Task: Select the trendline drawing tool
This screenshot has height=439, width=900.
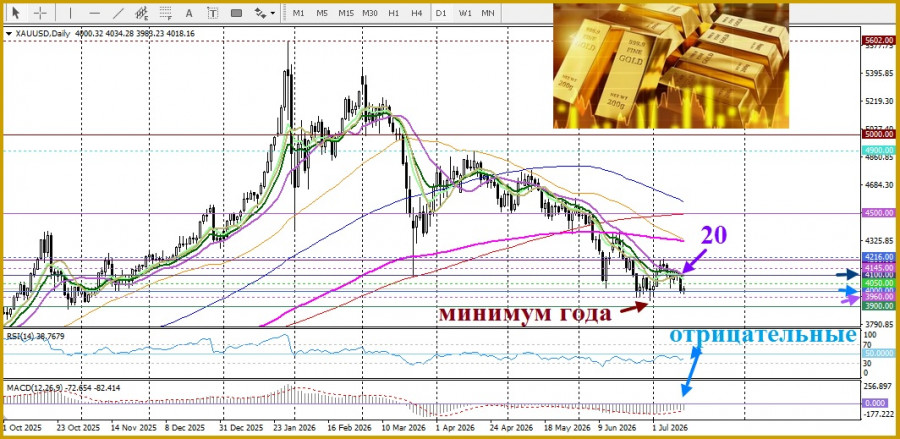Action: (118, 13)
